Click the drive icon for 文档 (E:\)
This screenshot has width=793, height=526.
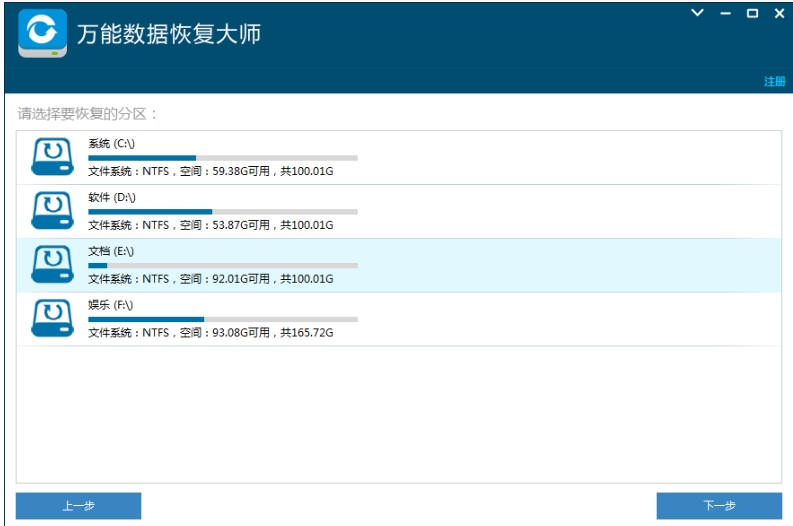click(53, 265)
